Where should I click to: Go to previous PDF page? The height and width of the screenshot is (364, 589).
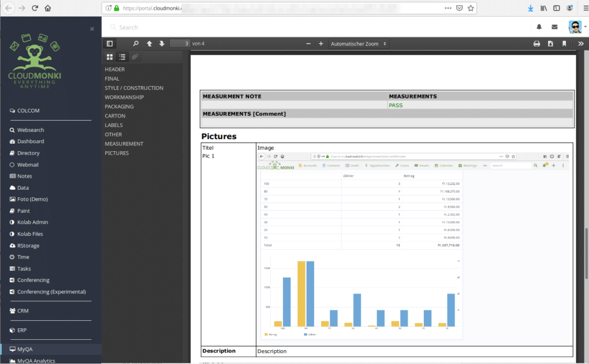[149, 44]
